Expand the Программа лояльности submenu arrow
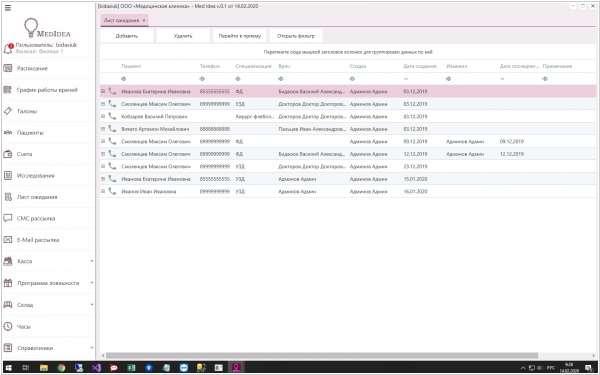The width and height of the screenshot is (600, 375). pyautogui.click(x=92, y=283)
